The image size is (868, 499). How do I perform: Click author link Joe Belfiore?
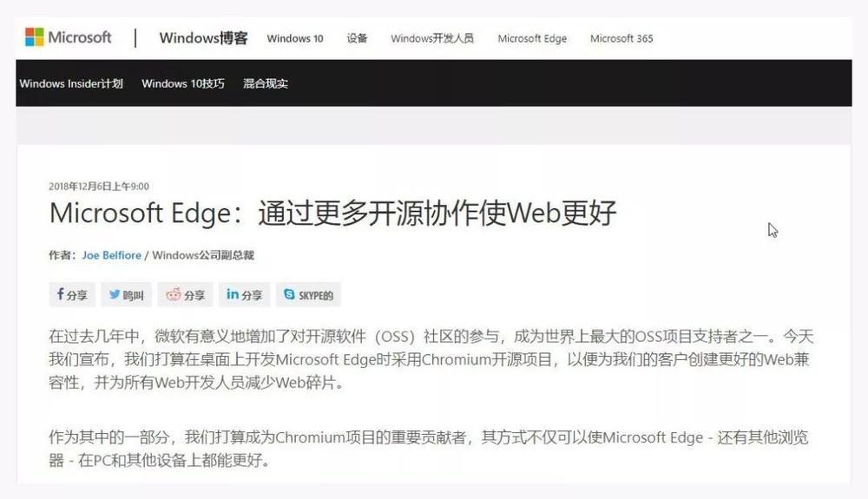coord(112,255)
